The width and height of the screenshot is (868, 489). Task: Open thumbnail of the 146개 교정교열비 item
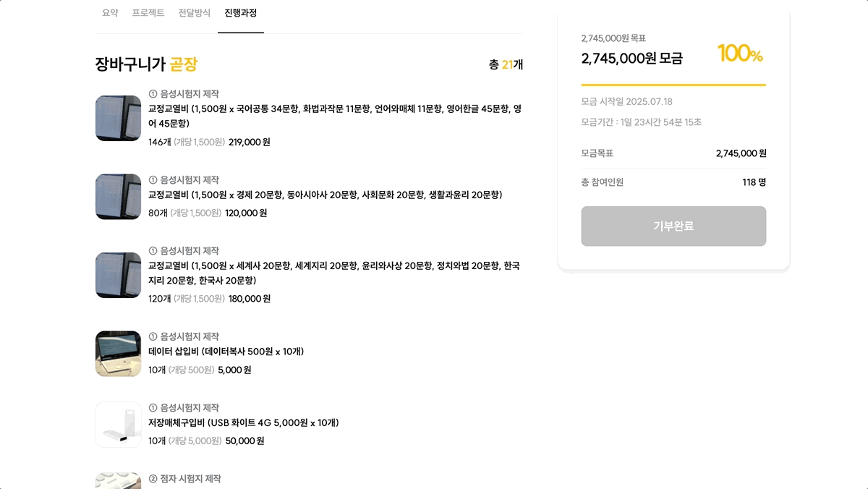[x=118, y=118]
